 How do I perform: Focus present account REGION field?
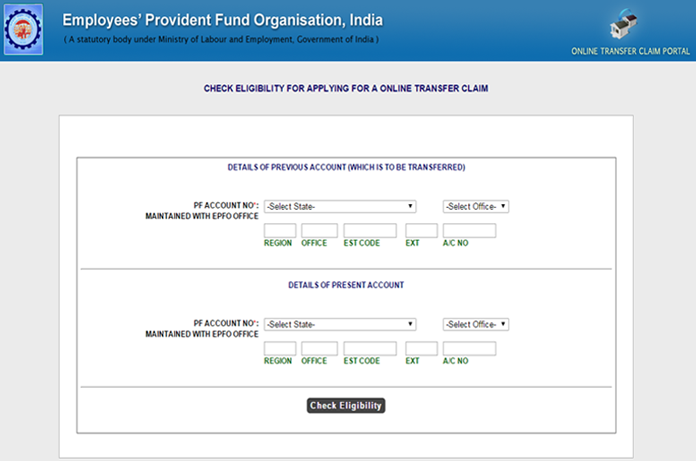[x=280, y=349]
